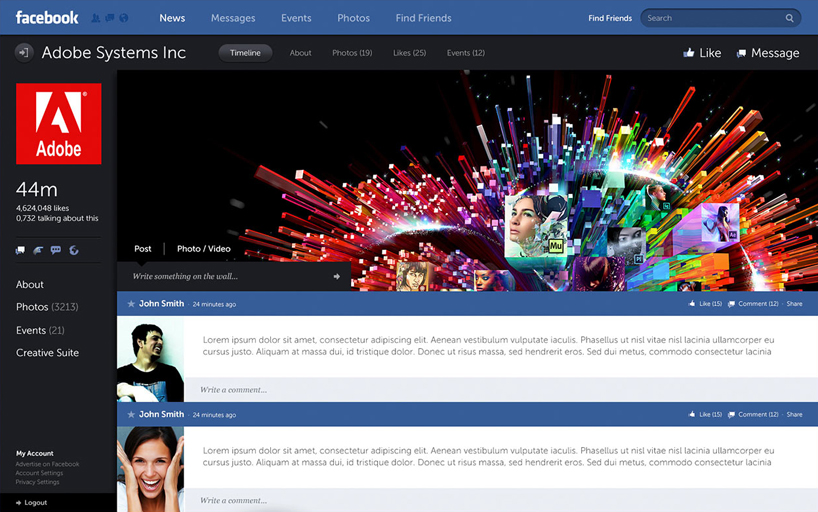Viewport: 818px width, 512px height.
Task: Click the feed signal icon in sidebar
Action: click(38, 250)
